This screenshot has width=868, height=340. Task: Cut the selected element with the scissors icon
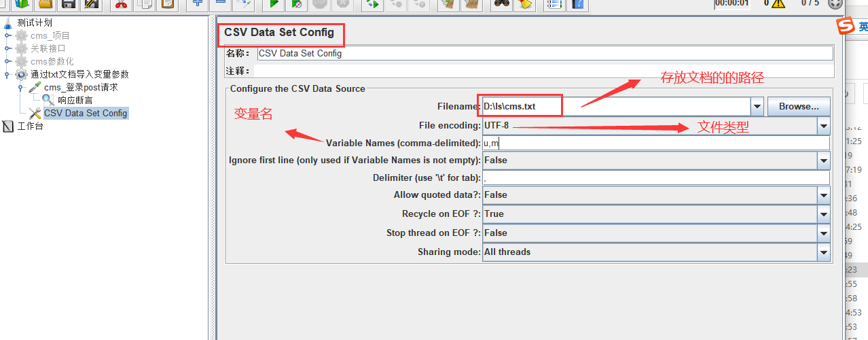coord(121,4)
